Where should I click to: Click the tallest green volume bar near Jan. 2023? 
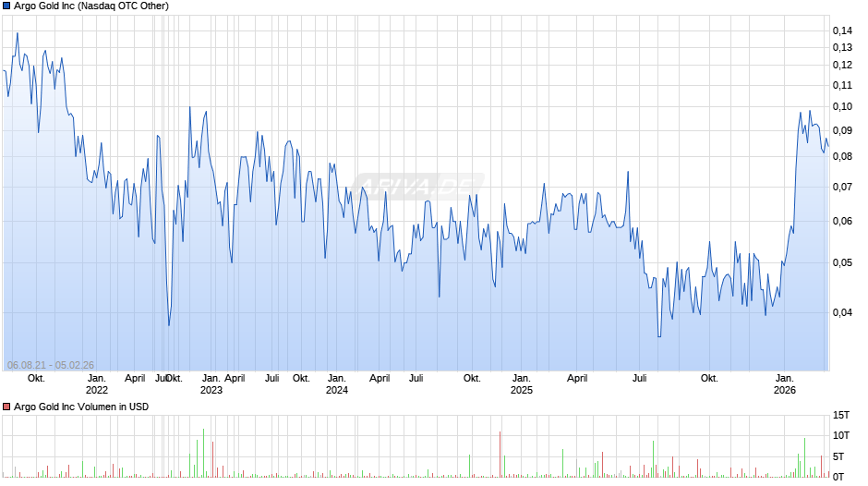coord(203,454)
